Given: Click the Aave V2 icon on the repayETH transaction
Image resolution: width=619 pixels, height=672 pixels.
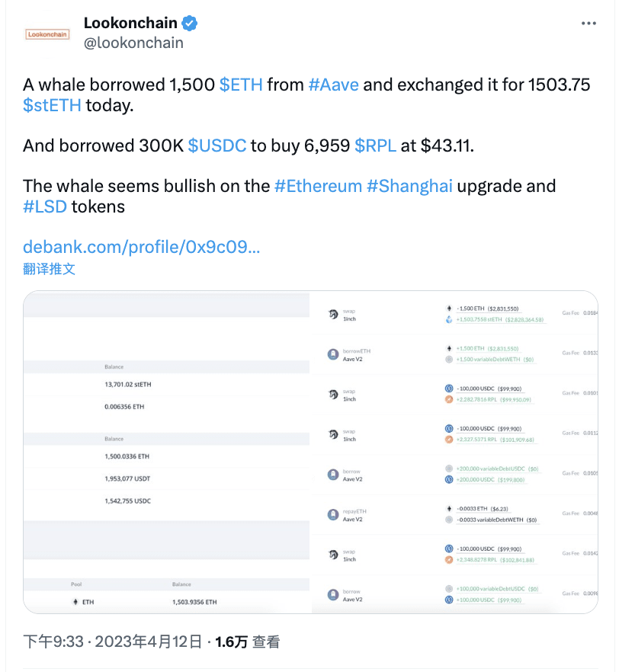Looking at the screenshot, I should click(332, 513).
